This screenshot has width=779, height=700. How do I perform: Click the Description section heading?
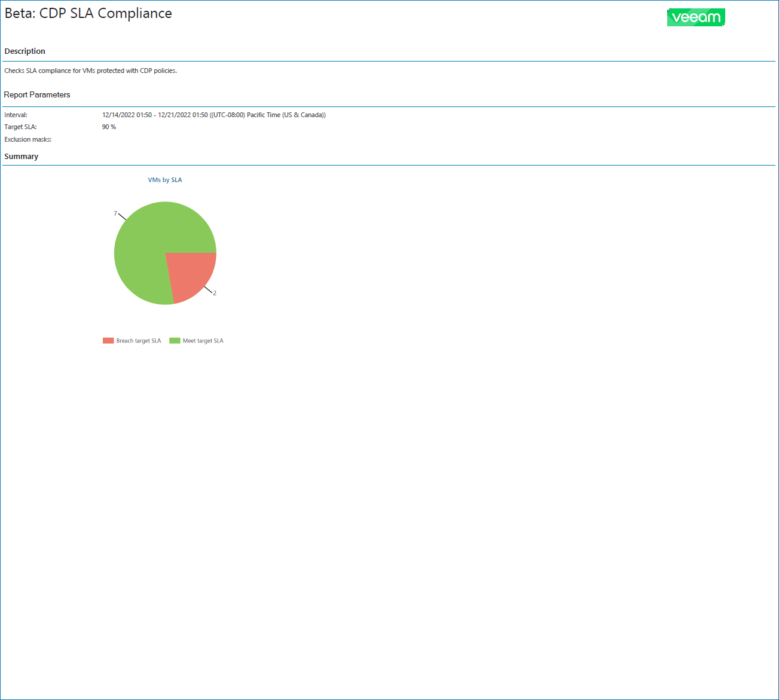click(25, 51)
